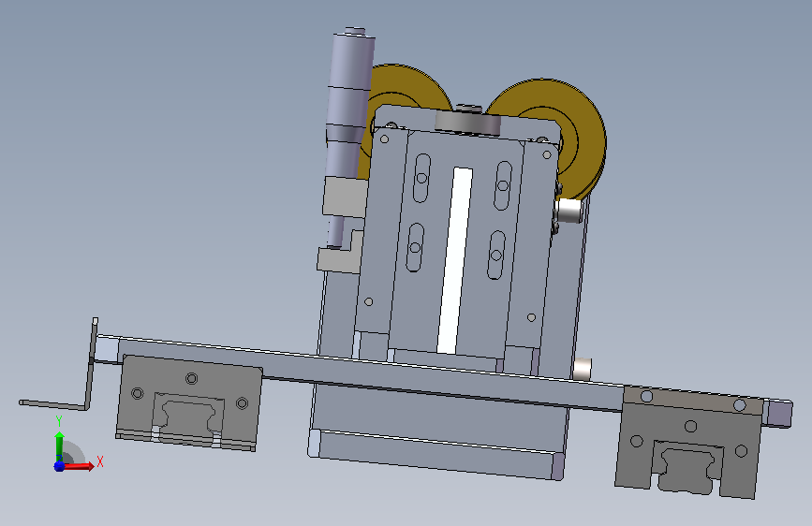This screenshot has height=526, width=812.
Task: Pick the right linear guide block
Action: pyautogui.click(x=688, y=443)
